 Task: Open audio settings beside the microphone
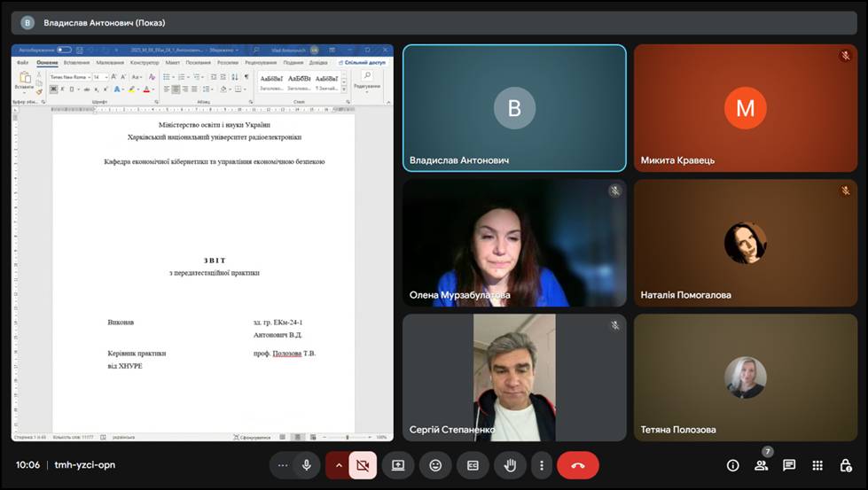pos(283,465)
